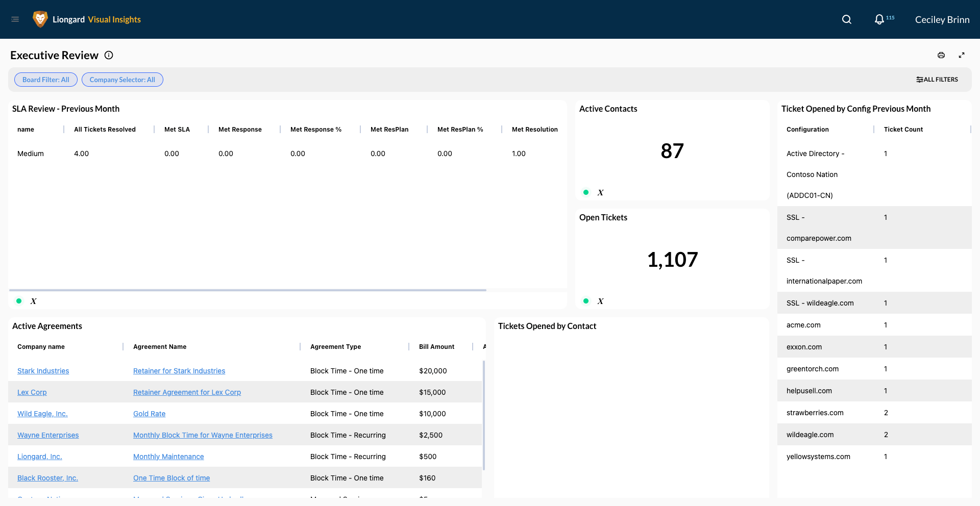Click the Executive Review info icon
Screen dimensions: 980x506
(x=109, y=55)
